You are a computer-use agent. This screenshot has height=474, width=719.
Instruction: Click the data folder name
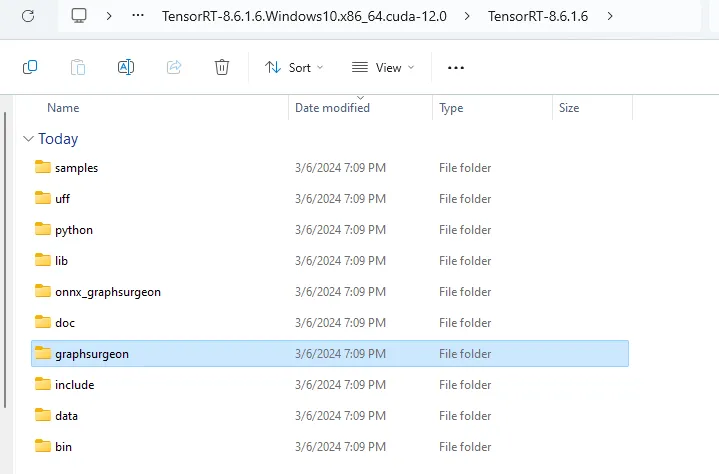[x=66, y=416]
